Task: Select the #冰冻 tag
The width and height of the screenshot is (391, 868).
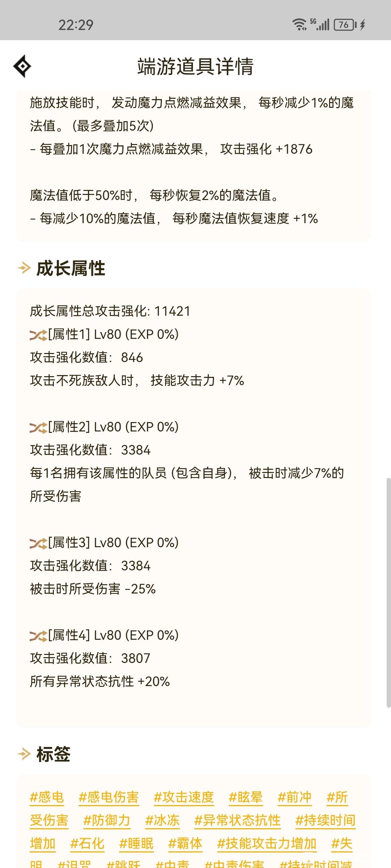Action: (162, 820)
